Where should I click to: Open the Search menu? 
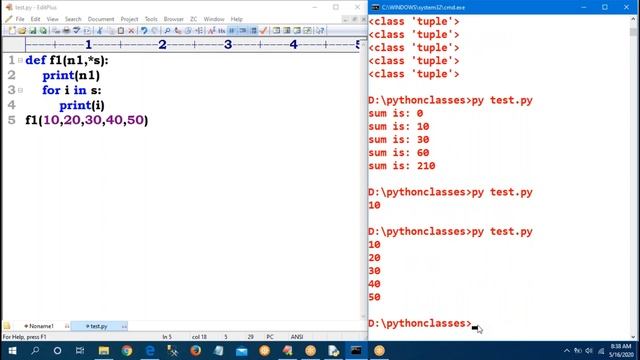pyautogui.click(x=73, y=19)
